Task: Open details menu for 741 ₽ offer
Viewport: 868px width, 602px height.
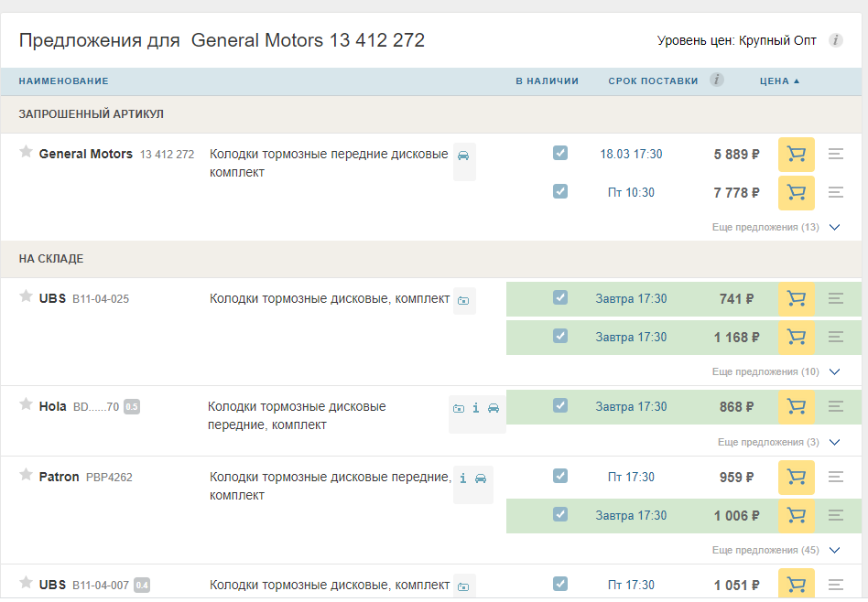Action: click(x=836, y=298)
